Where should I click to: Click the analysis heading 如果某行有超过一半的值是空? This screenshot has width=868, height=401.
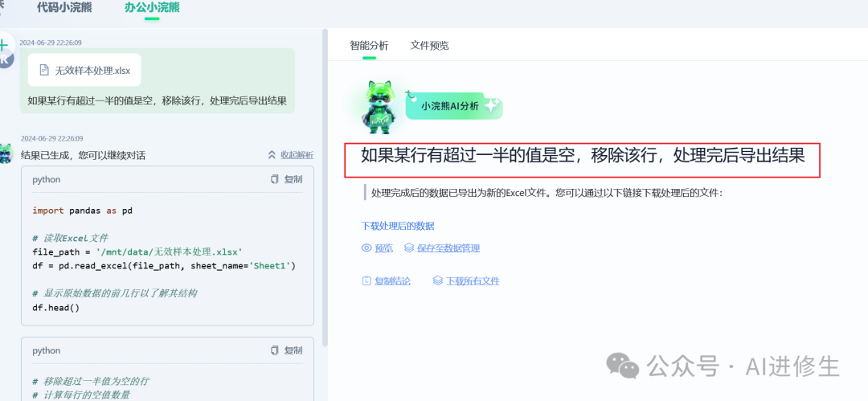pos(583,155)
